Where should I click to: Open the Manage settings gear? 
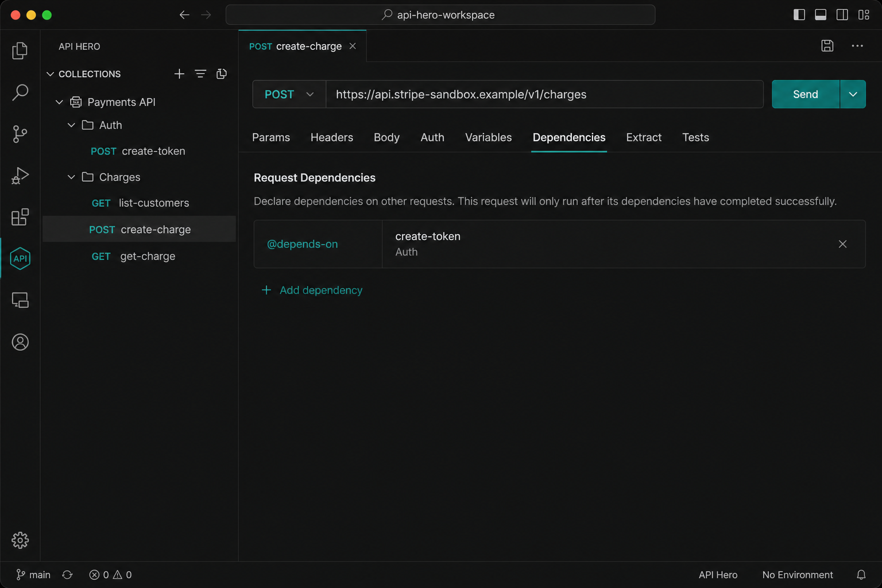(x=20, y=540)
